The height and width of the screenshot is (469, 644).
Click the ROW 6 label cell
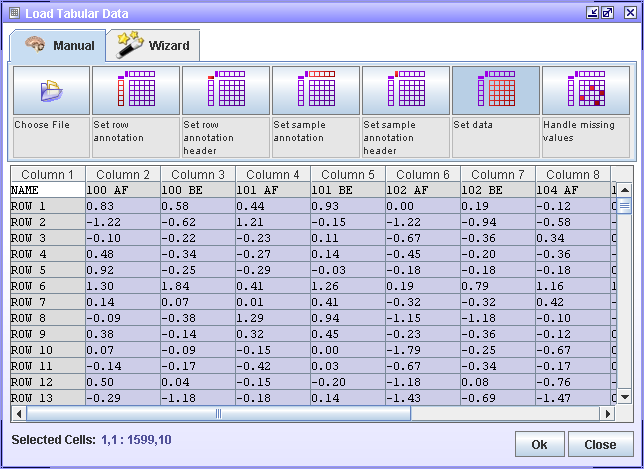(48, 286)
